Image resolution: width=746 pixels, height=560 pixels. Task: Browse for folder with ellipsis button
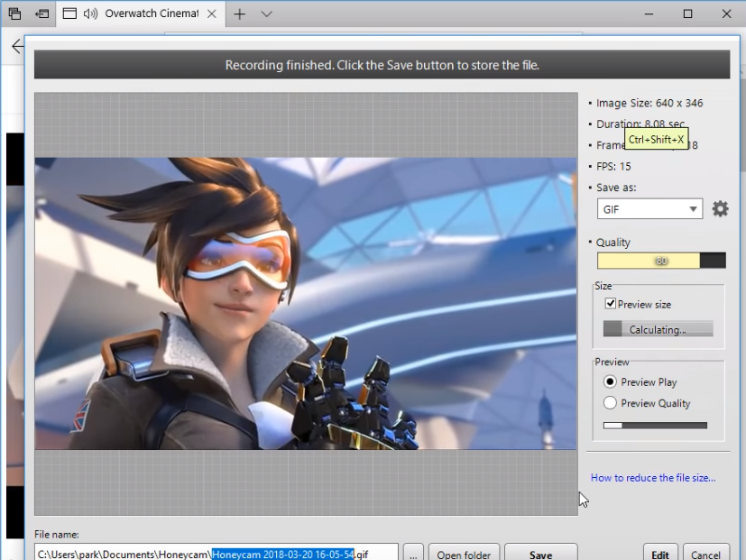[412, 553]
